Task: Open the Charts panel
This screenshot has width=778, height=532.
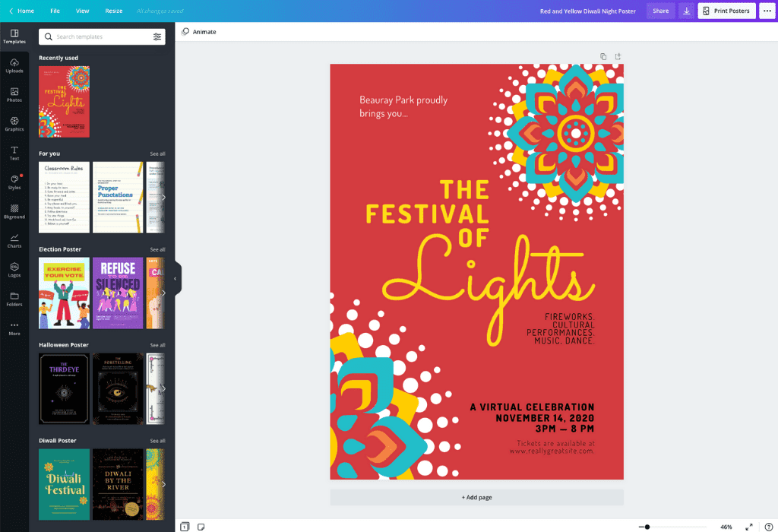Action: (14, 242)
